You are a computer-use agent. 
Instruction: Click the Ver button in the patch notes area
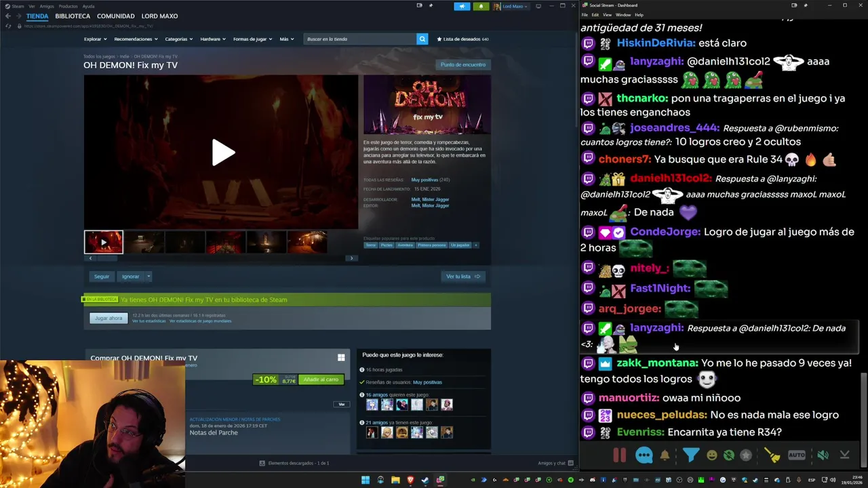(342, 404)
